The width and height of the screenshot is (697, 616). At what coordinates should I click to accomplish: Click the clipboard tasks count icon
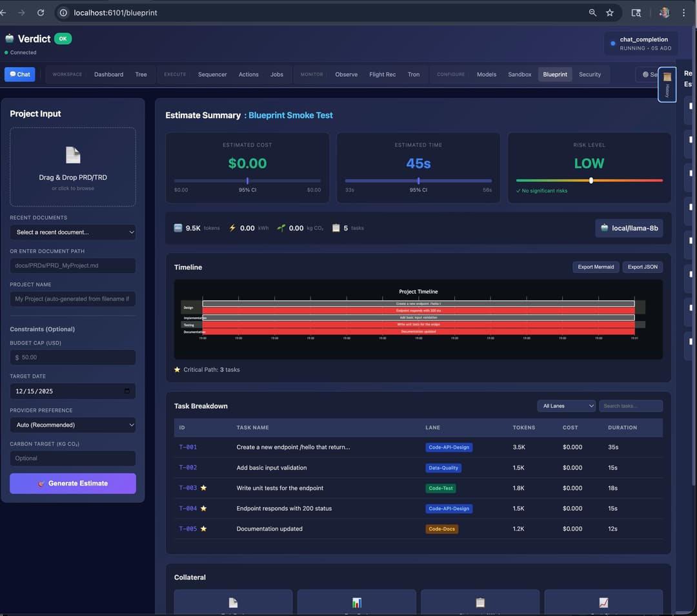click(x=336, y=227)
